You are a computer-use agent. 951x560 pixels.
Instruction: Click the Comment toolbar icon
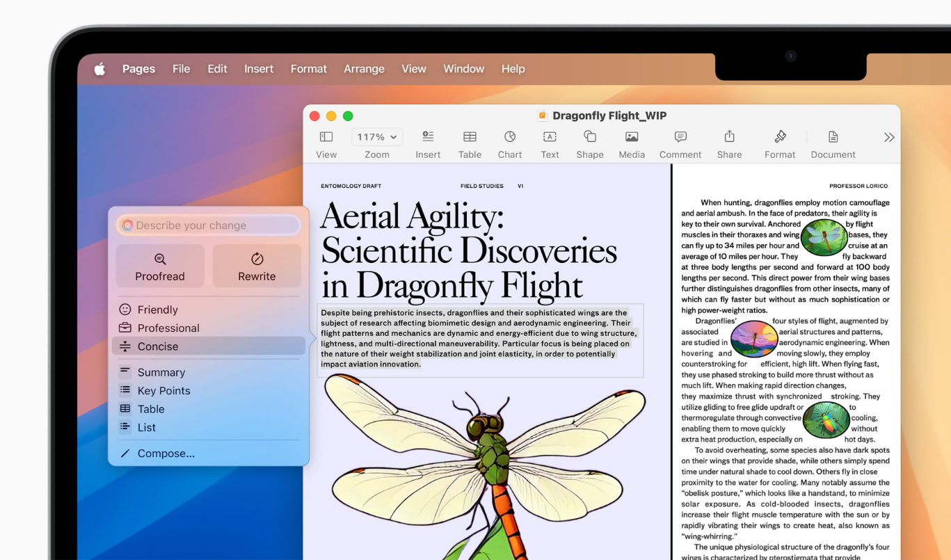coord(680,137)
